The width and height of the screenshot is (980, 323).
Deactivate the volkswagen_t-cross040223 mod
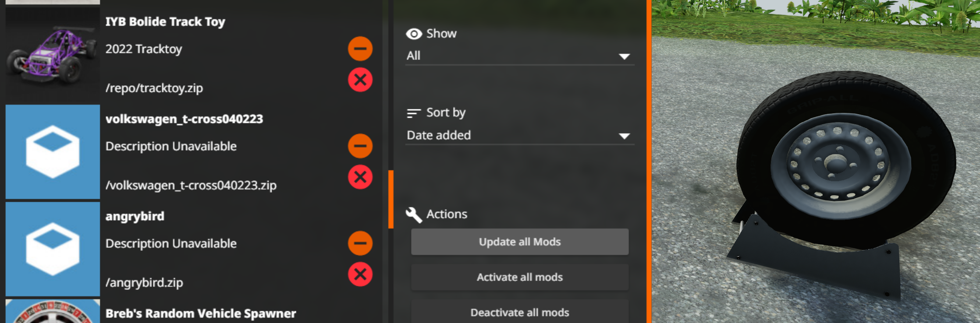point(360,146)
